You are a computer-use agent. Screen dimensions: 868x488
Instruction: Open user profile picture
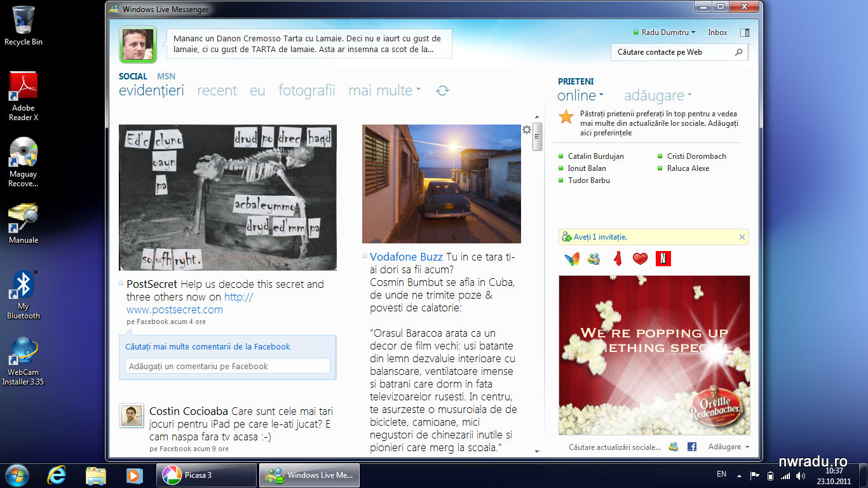138,44
